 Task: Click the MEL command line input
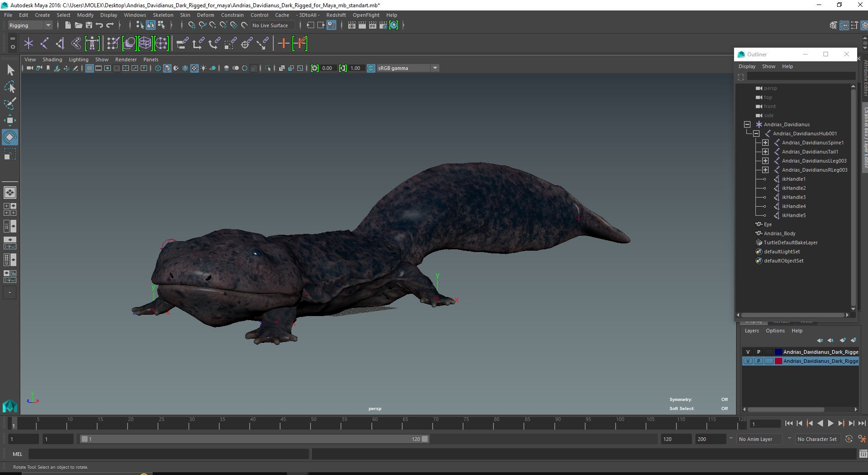(169, 454)
